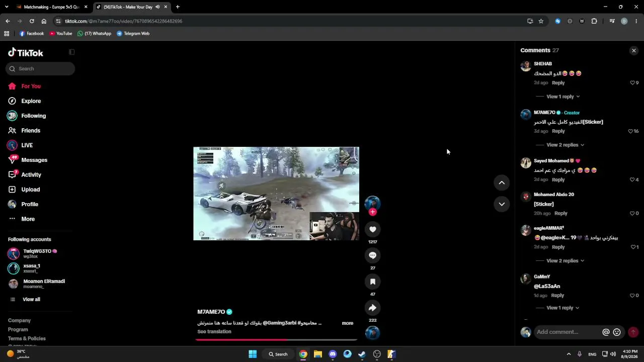644x362 pixels.
Task: Expand the video caption with 'more'
Action: [348, 323]
